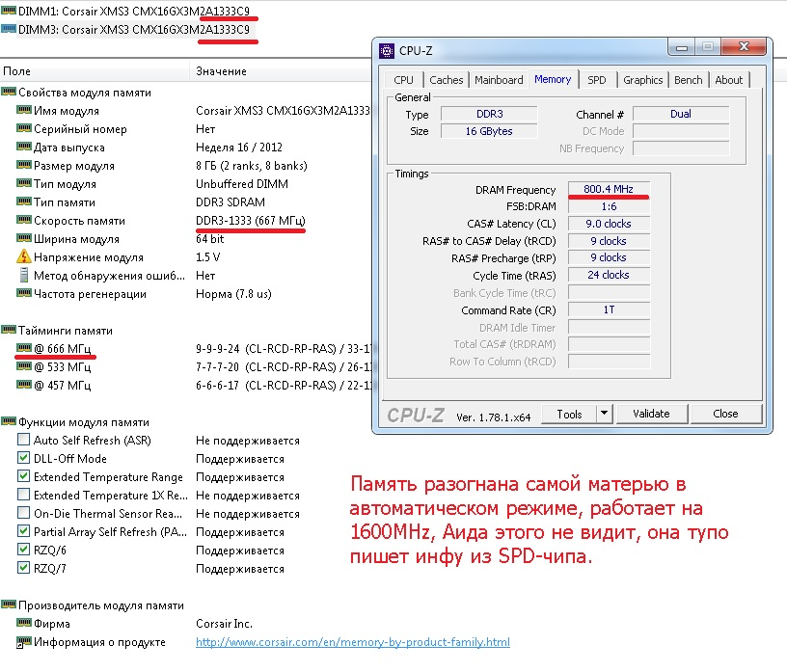787x672 pixels.
Task: Click the icon beside Скорость памяти
Action: (x=23, y=219)
